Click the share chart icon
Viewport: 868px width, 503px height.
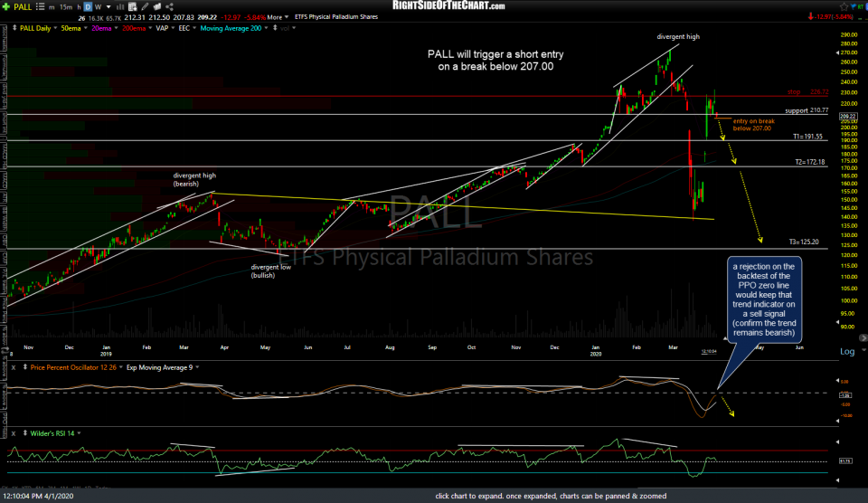pyautogui.click(x=169, y=6)
